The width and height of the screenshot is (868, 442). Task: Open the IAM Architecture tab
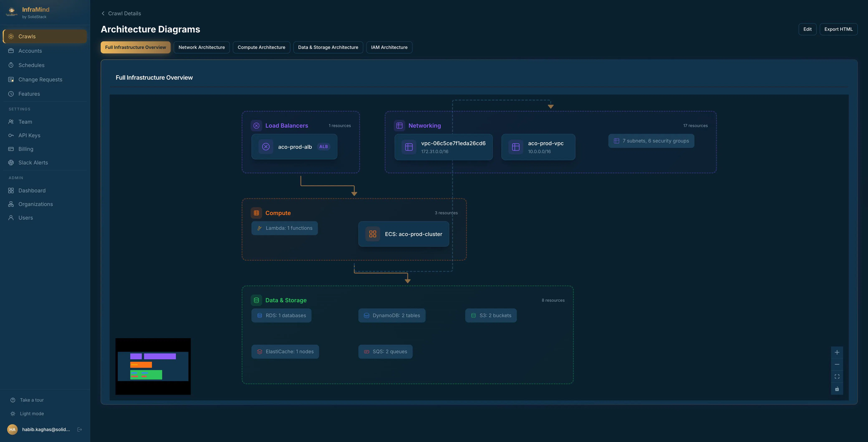(389, 47)
